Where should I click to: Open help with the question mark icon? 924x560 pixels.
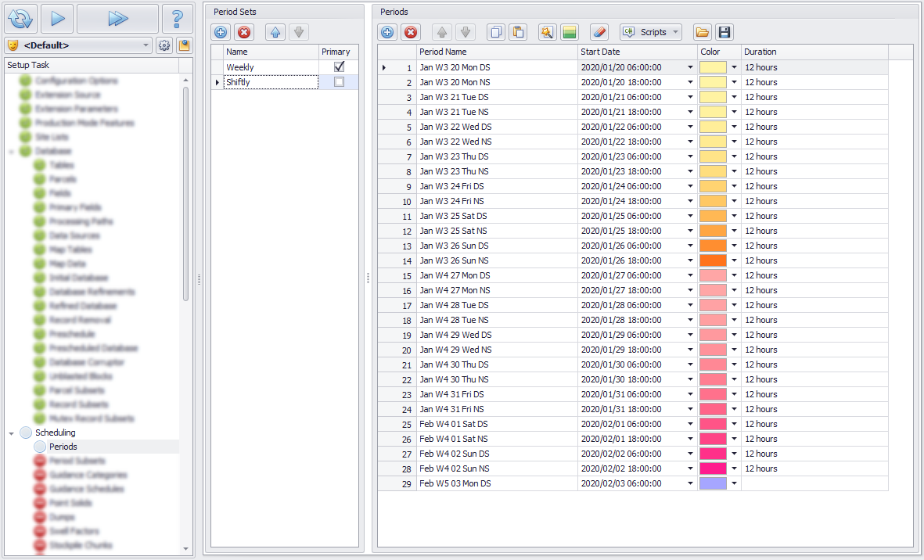tap(178, 18)
